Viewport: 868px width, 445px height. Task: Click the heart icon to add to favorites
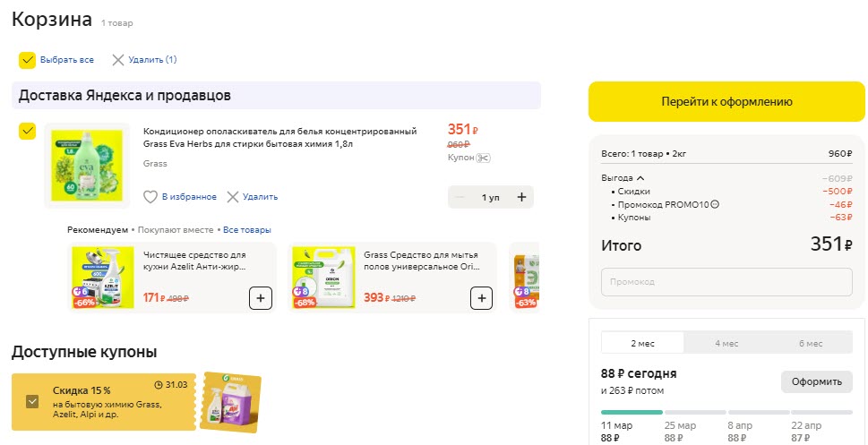click(x=150, y=197)
